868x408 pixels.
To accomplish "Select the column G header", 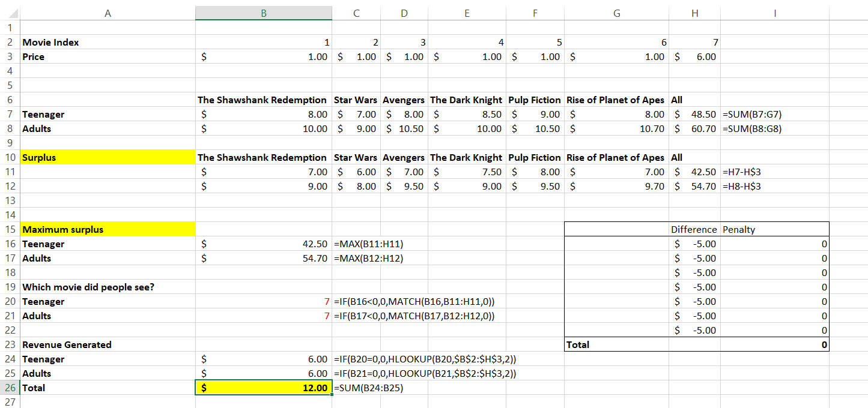I will coord(616,13).
